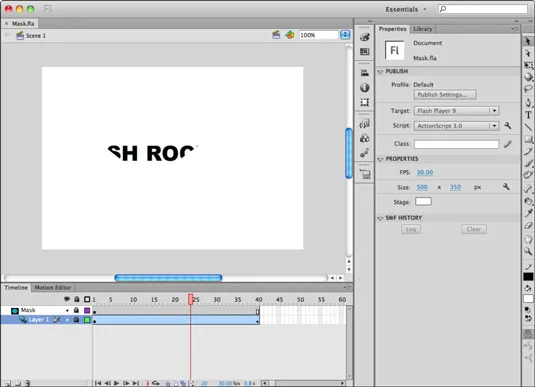Select the Free Transform tool
Viewport: 535px width, 387px height.
pos(528,65)
